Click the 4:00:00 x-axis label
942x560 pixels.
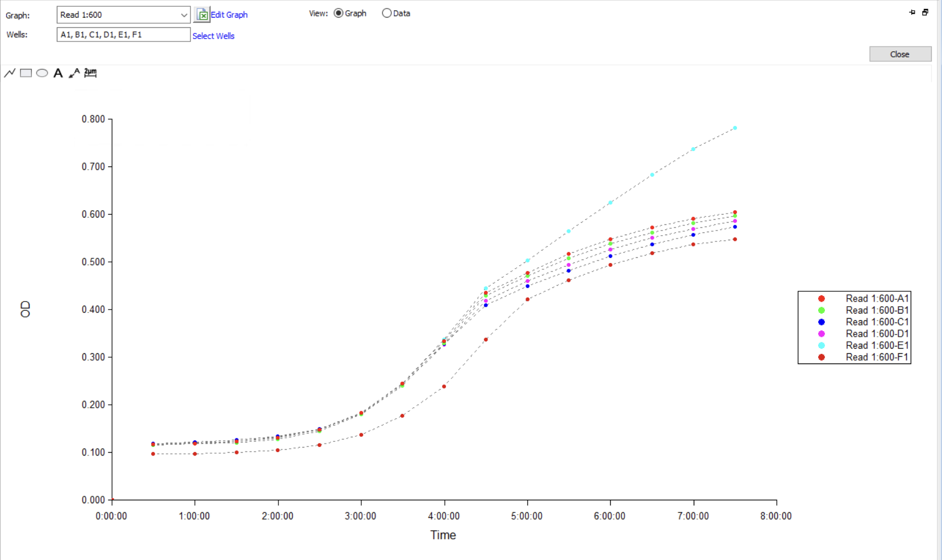444,516
